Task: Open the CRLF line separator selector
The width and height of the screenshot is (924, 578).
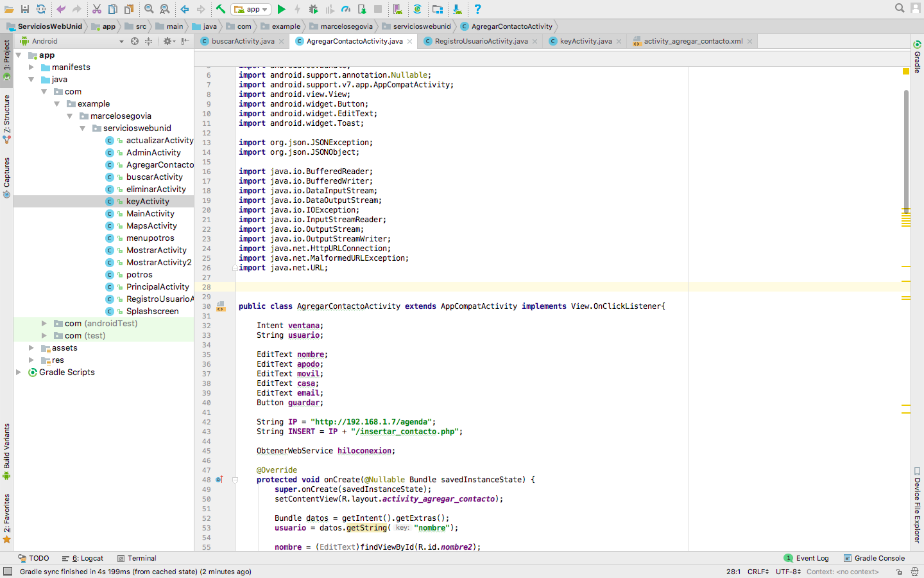Action: 758,572
